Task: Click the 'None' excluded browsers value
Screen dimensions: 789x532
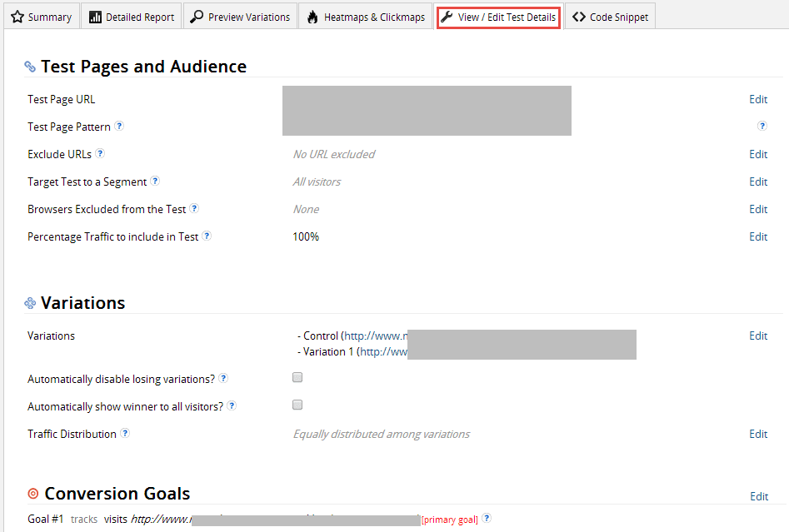Action: coord(306,209)
